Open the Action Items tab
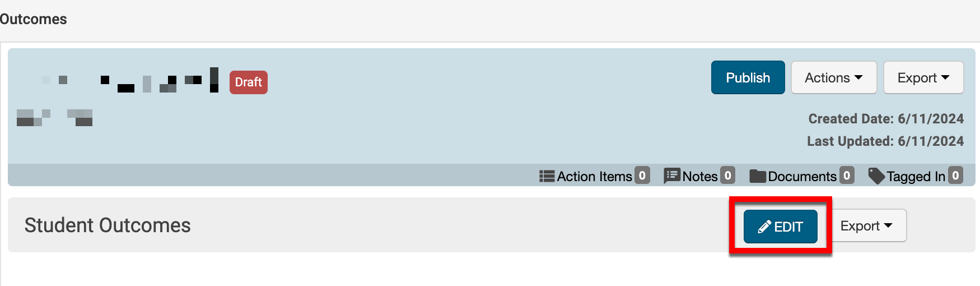Screen dimensions: 980x286 (x=594, y=176)
